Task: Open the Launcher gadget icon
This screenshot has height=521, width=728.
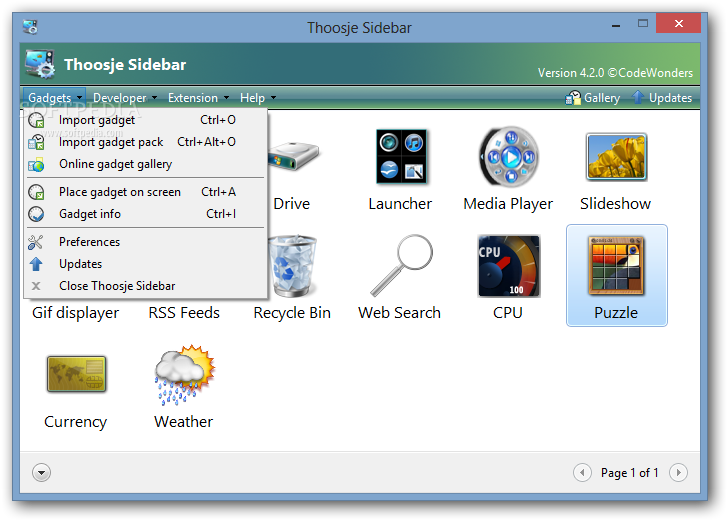Action: 401,156
